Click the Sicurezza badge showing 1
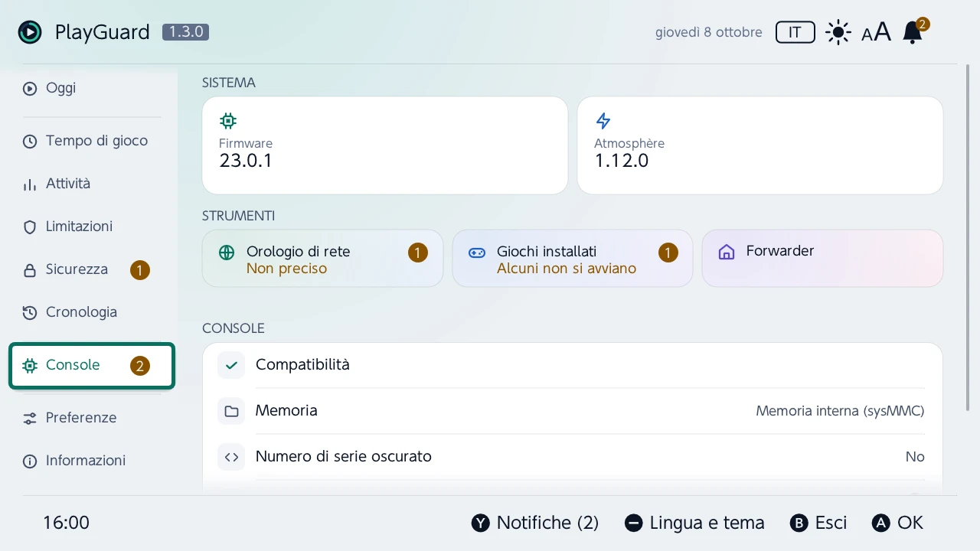 click(140, 270)
